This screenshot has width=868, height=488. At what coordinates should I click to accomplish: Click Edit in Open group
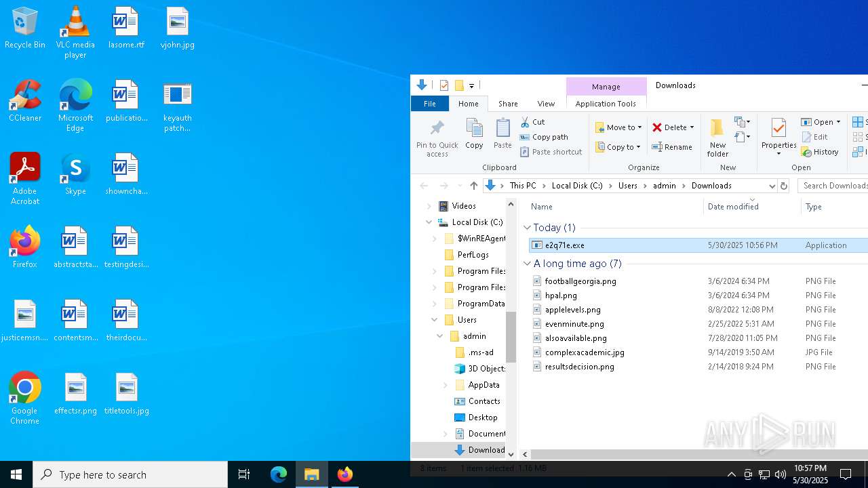pyautogui.click(x=814, y=137)
